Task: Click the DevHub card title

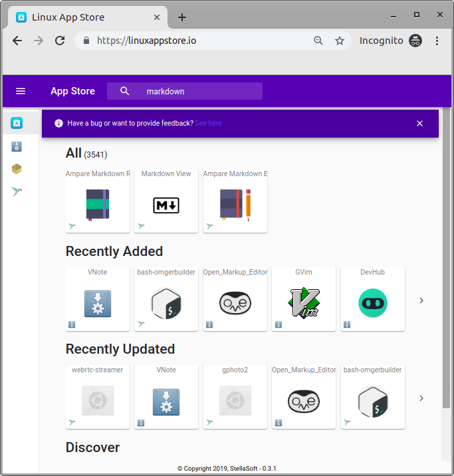Action: tap(373, 272)
